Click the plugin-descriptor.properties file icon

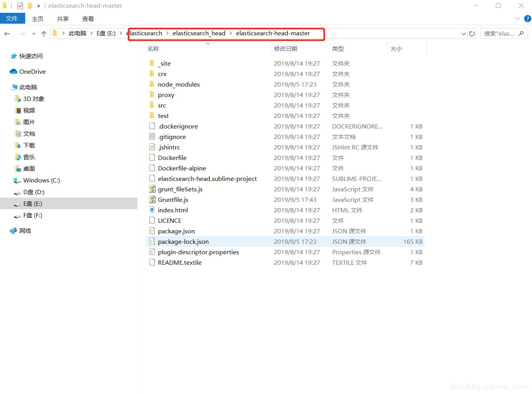point(152,252)
